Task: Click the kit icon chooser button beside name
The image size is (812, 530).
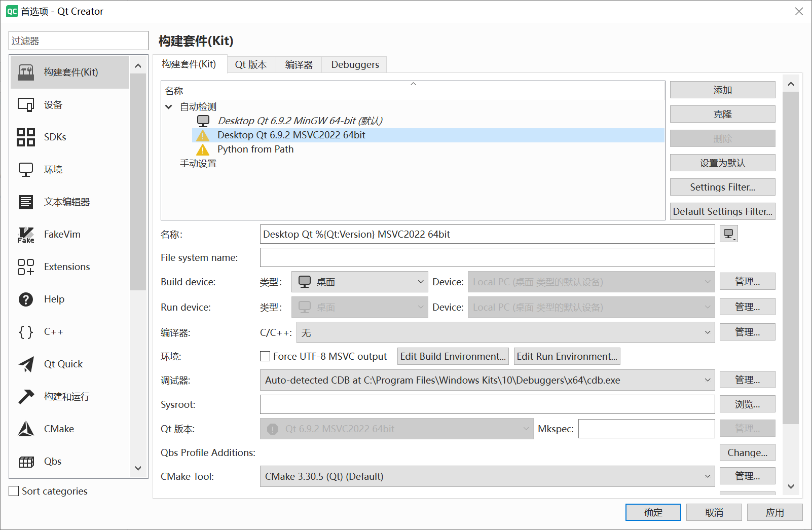Action: (x=729, y=234)
